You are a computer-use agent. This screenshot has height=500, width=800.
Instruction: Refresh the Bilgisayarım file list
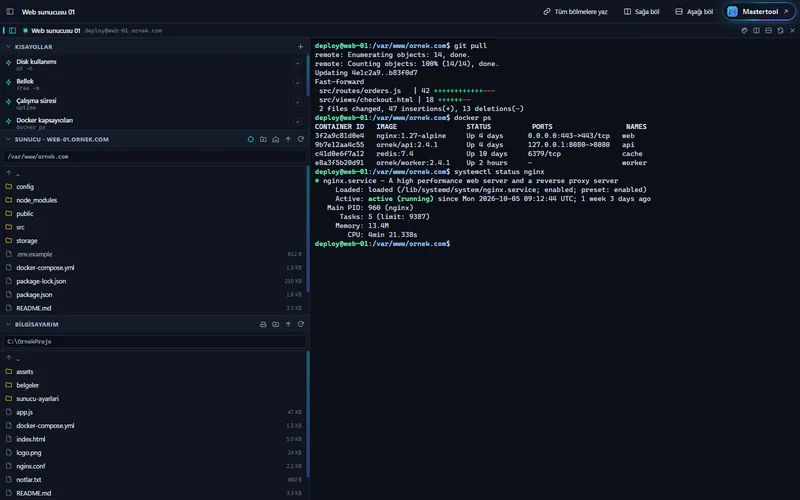click(301, 324)
